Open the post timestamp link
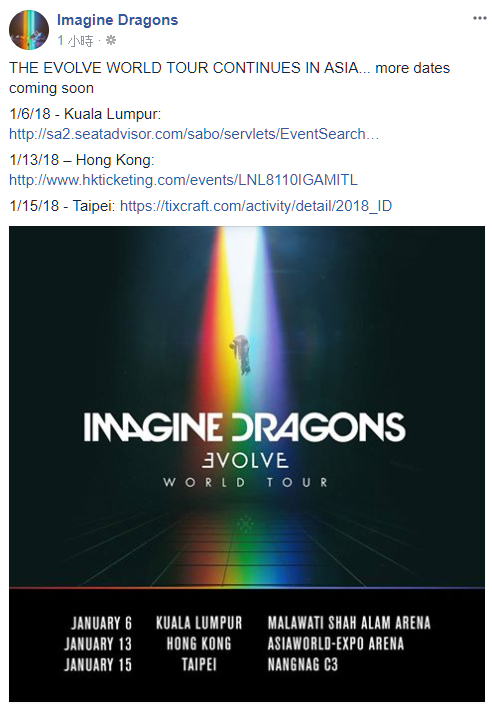The image size is (492, 709). pos(76,41)
